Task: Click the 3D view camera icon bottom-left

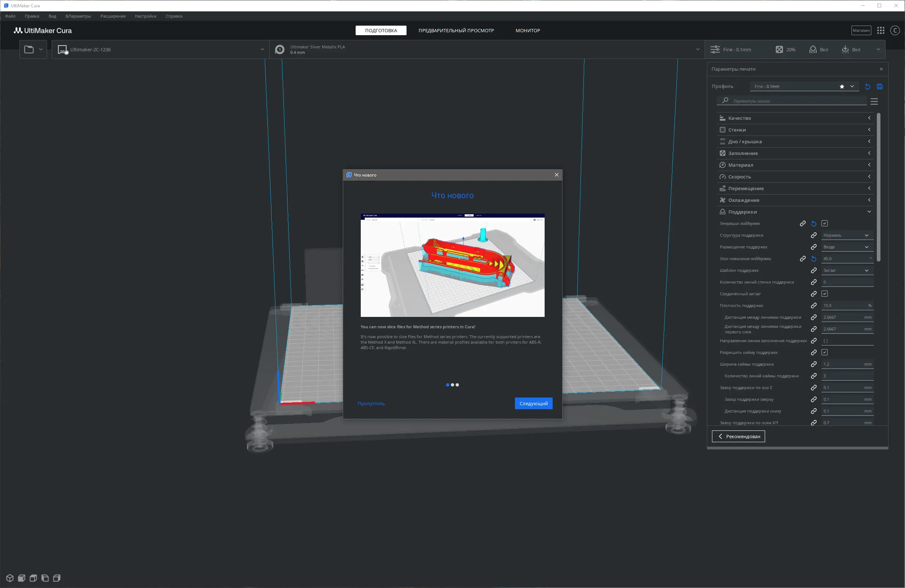Action: [x=10, y=578]
